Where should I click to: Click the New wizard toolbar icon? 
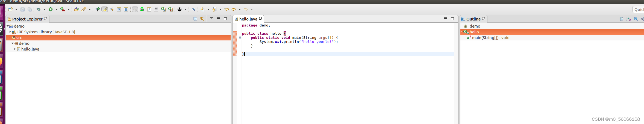(x=10, y=9)
